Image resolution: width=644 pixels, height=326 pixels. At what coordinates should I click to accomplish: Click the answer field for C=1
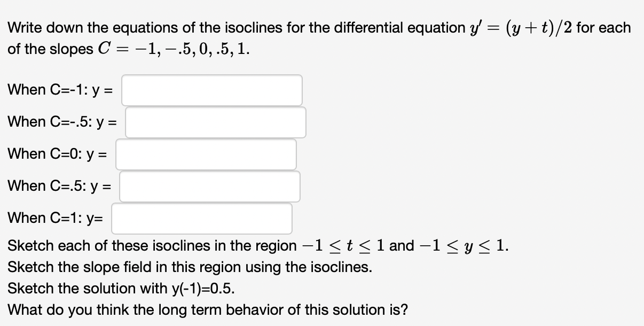[202, 218]
